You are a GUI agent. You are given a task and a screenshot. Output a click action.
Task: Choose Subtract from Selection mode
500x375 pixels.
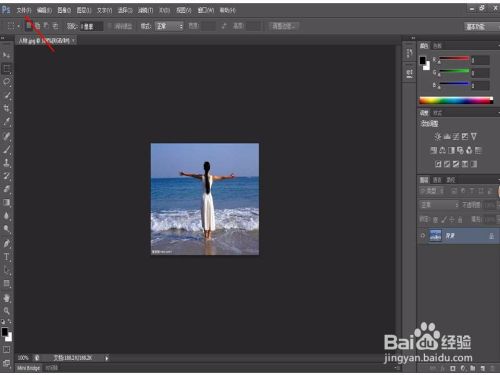(x=46, y=26)
